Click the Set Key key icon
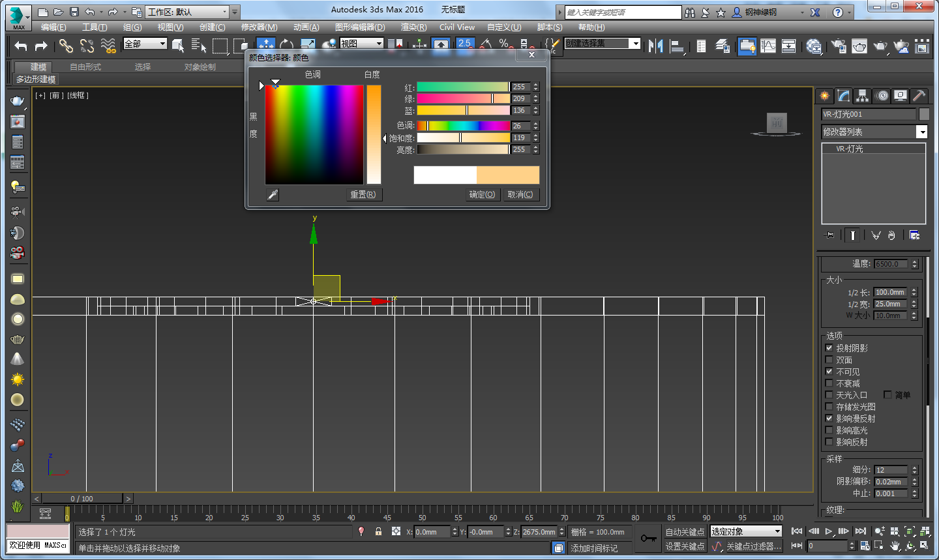 (648, 538)
